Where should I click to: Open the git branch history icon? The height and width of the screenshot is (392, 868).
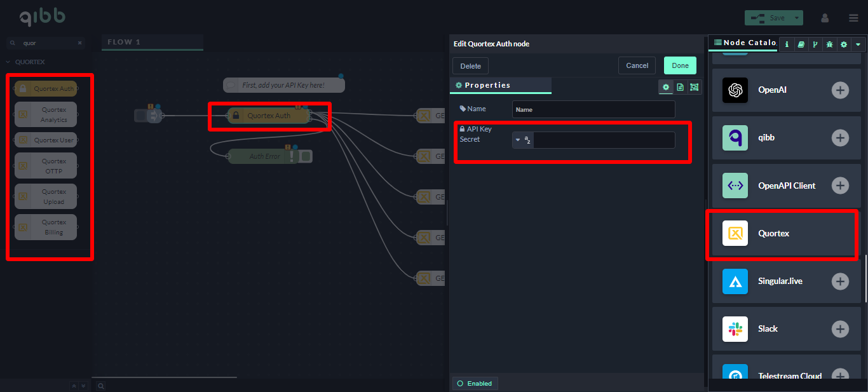[815, 44]
